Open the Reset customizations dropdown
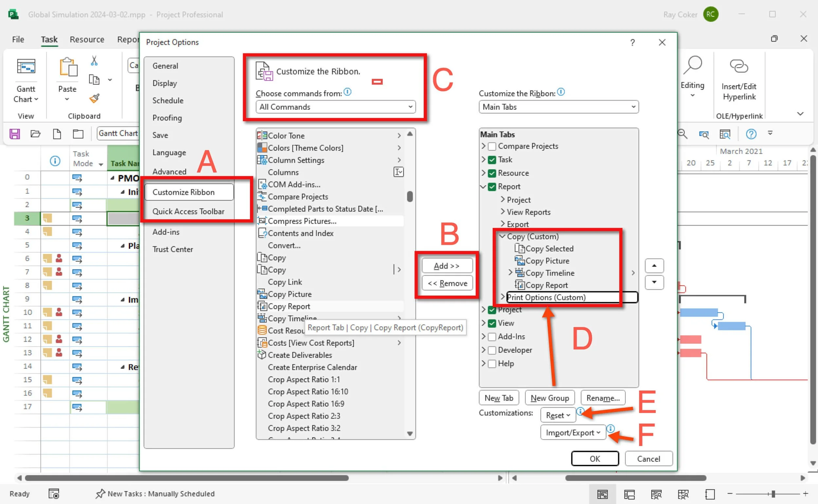This screenshot has height=504, width=818. pyautogui.click(x=558, y=415)
